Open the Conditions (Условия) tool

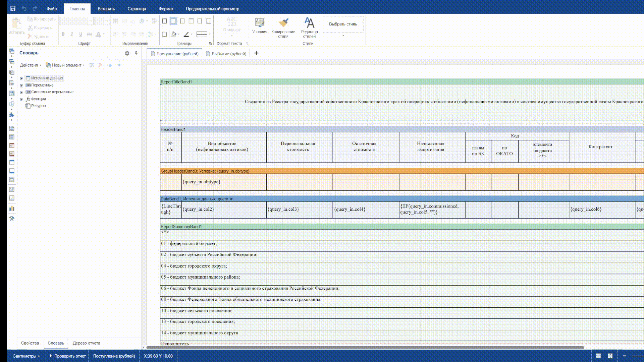(x=260, y=26)
